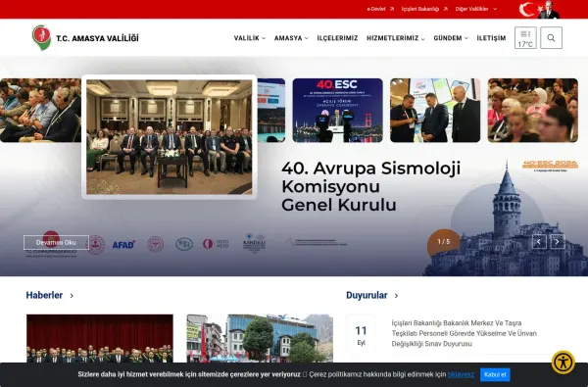Expand the VALİLİK menu
Viewport: 588px width, 387px height.
250,38
